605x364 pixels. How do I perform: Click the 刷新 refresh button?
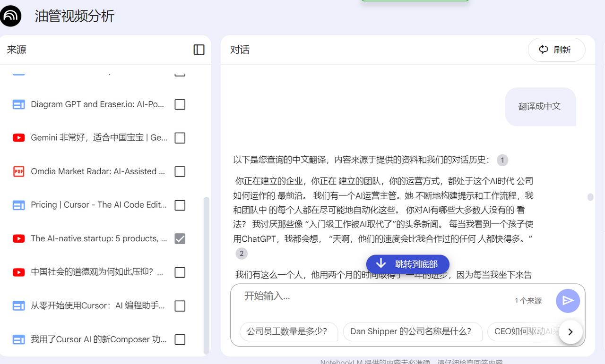[556, 50]
